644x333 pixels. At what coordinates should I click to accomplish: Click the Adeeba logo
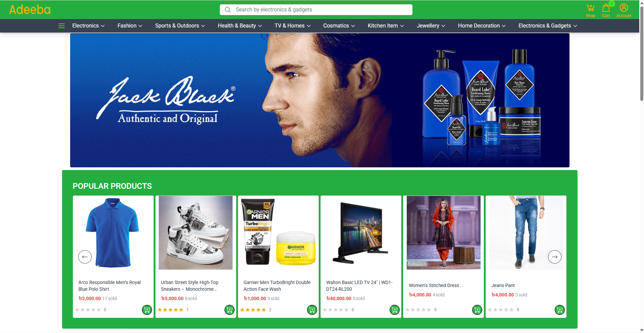(30, 10)
